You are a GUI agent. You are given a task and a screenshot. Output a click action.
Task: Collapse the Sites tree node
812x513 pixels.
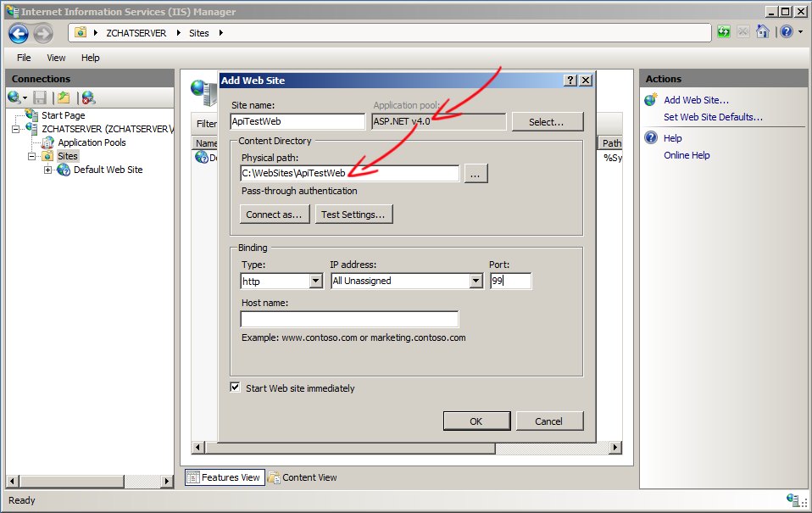pyautogui.click(x=31, y=156)
